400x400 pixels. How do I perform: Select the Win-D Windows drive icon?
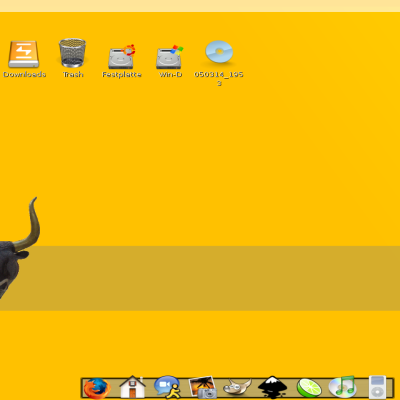(x=170, y=57)
